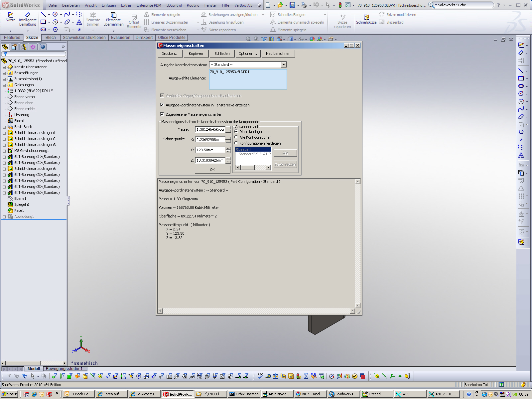Switch to Blech tab
Image resolution: width=532 pixels, height=399 pixels.
point(51,38)
